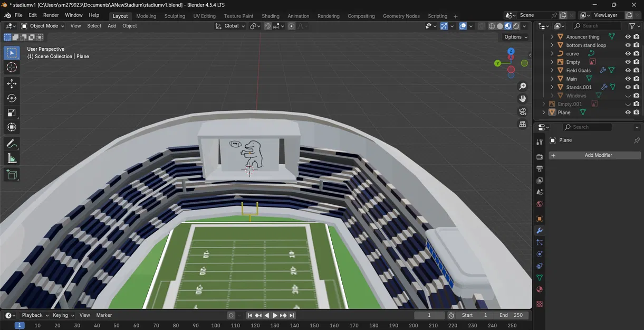Viewport: 644px width, 330px height.
Task: Toggle snapping magnet in header
Action: tap(268, 26)
